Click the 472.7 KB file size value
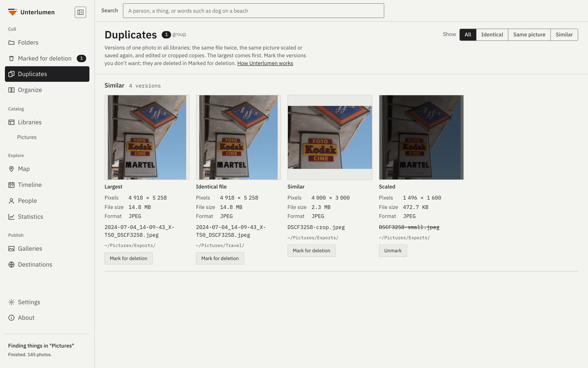 (415, 207)
